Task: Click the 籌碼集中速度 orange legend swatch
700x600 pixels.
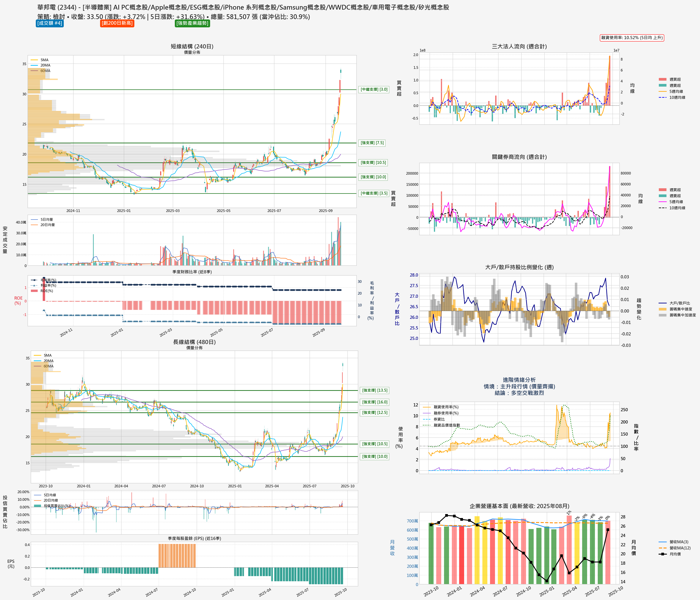Action: [662, 309]
